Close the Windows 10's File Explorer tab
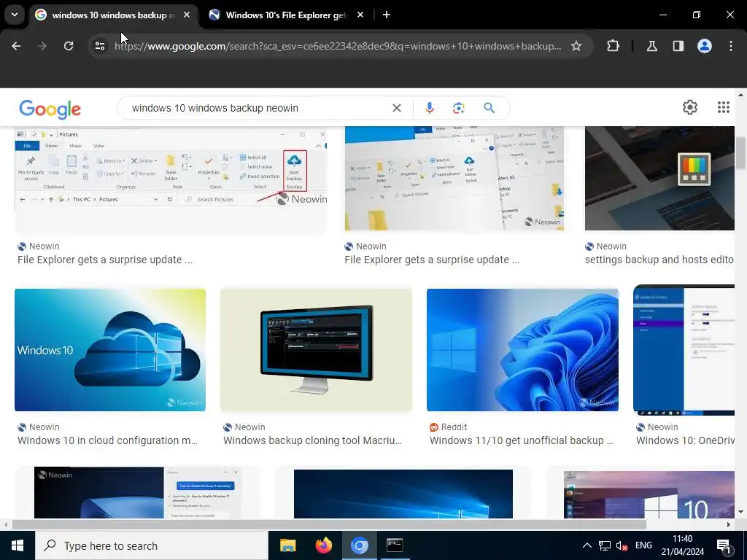The image size is (747, 560). point(360,15)
